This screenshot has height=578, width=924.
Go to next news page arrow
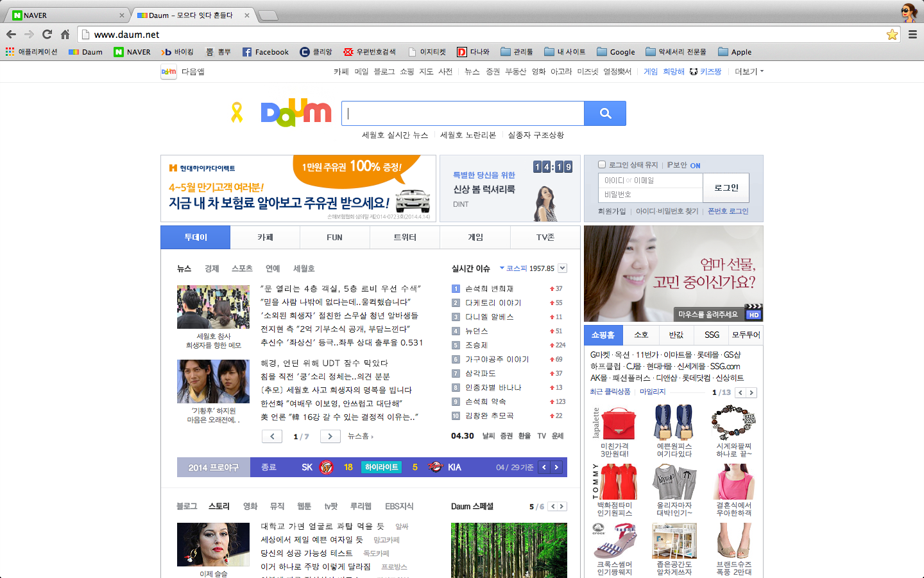click(330, 436)
